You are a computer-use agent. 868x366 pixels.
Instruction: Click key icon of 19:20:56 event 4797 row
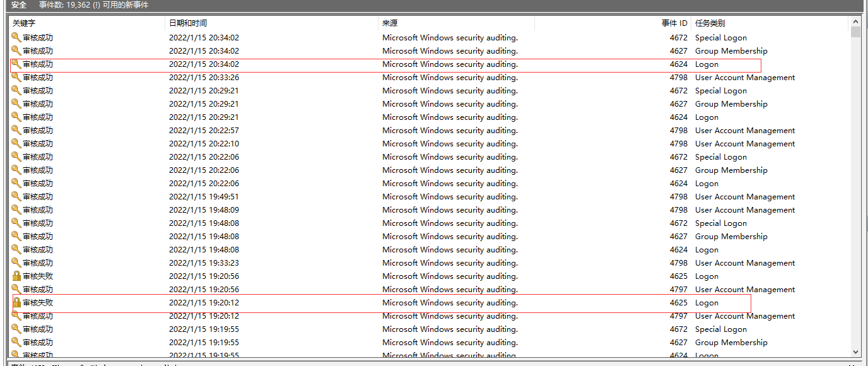tap(16, 289)
